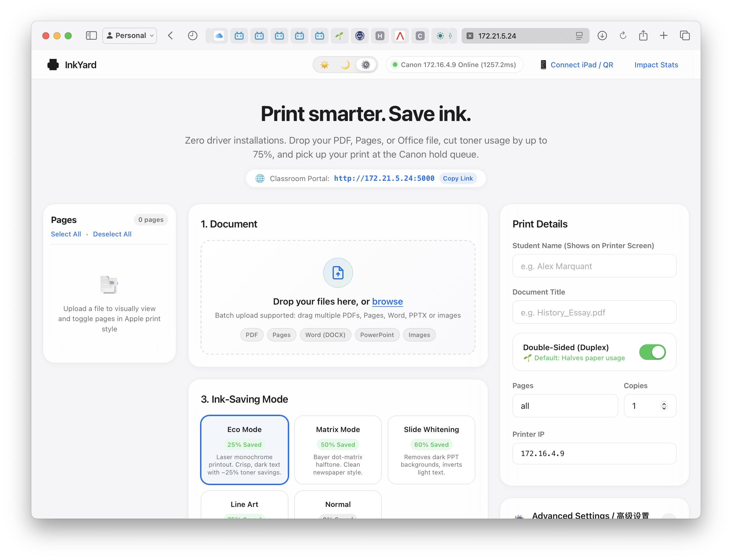Deselect All pages
The width and height of the screenshot is (732, 560).
[112, 234]
